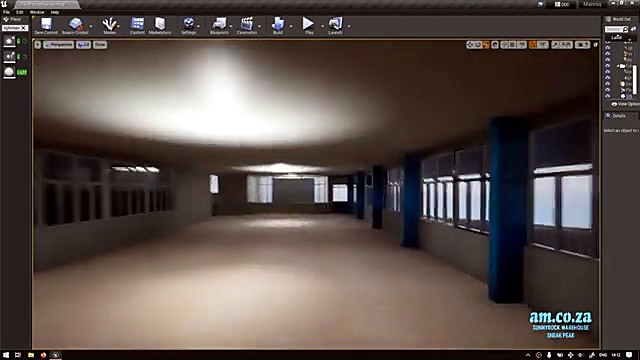Click the World Outliner search field
The width and height of the screenshot is (640, 360).
[616, 29]
